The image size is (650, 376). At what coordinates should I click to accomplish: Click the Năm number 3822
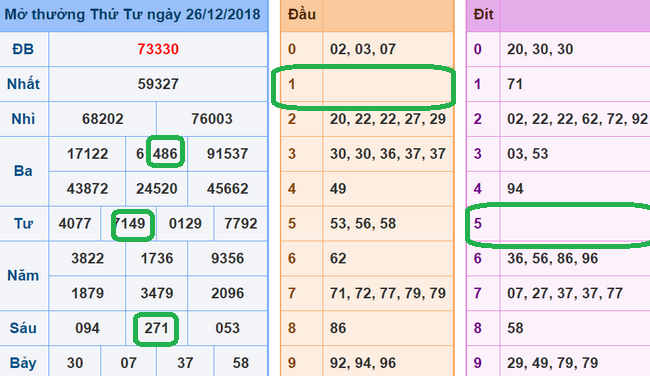click(x=87, y=258)
